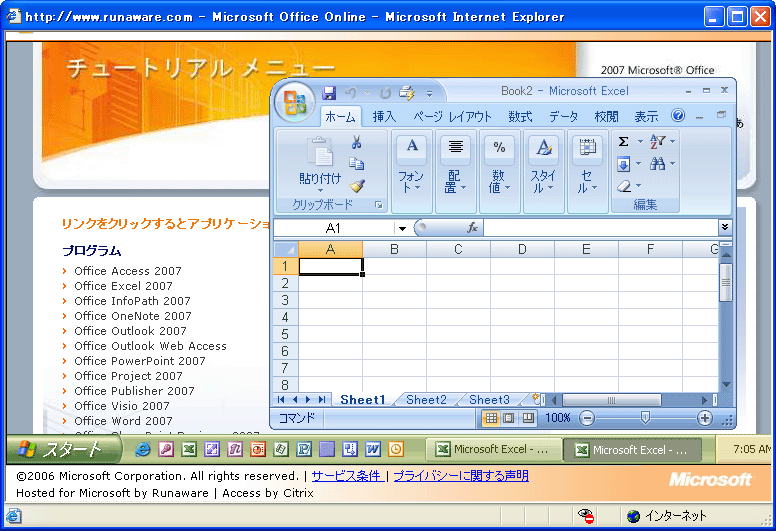Viewport: 776px width, 531px height.
Task: Copy selection using the copy icon
Action: tap(356, 163)
